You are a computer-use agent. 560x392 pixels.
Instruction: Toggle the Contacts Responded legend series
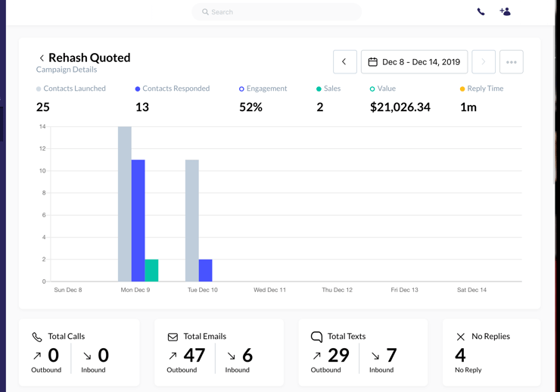(x=172, y=89)
